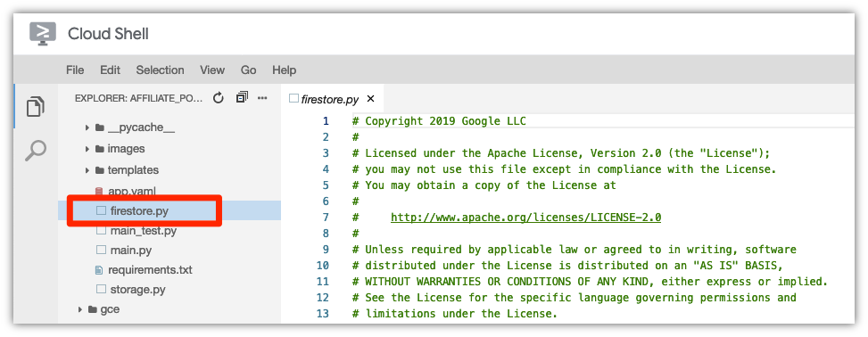
Task: Open the Explorer files panel icon
Action: tap(36, 106)
